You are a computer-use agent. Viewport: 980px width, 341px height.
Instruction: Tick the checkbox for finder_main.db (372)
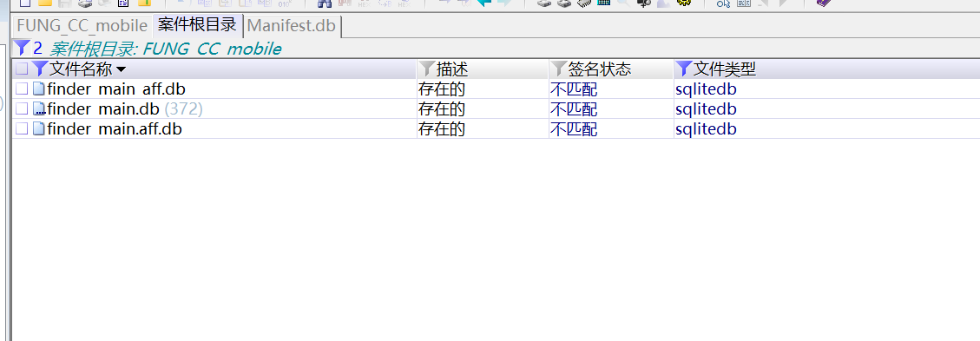click(22, 108)
